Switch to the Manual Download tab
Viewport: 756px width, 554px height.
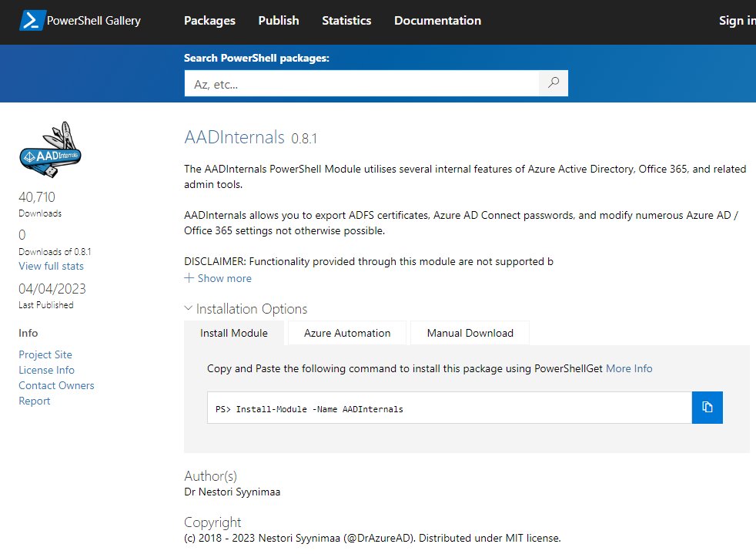pyautogui.click(x=470, y=333)
